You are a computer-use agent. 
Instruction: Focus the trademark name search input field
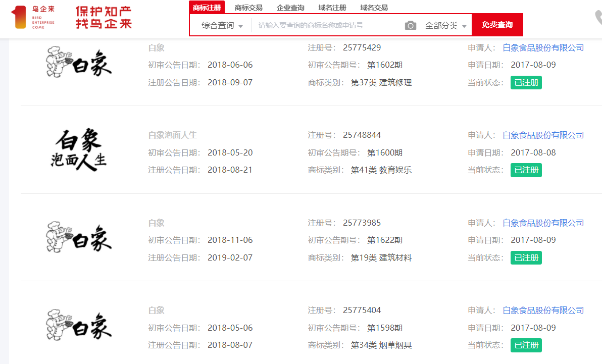point(327,26)
